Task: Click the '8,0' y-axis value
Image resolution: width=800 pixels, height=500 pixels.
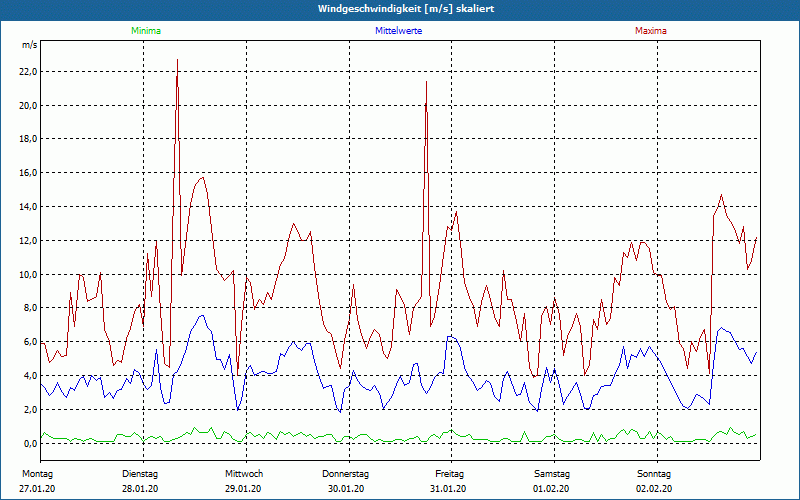Action: click(30, 308)
